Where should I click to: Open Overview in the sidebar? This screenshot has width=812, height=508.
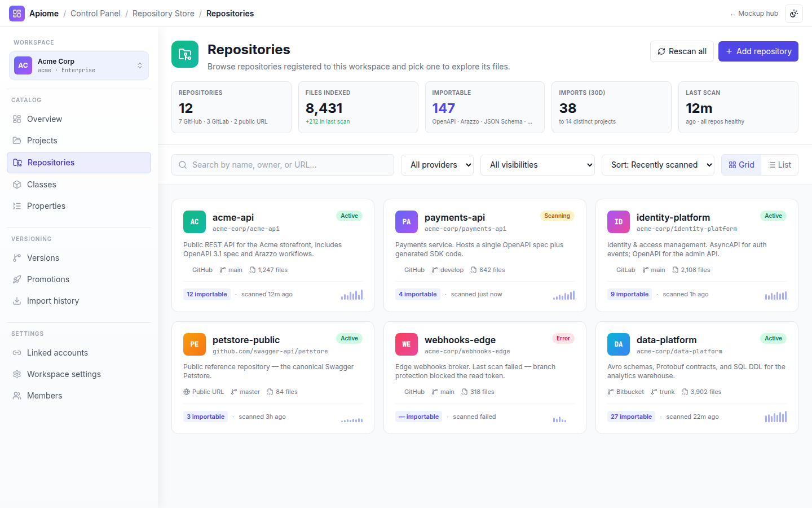coord(79,119)
